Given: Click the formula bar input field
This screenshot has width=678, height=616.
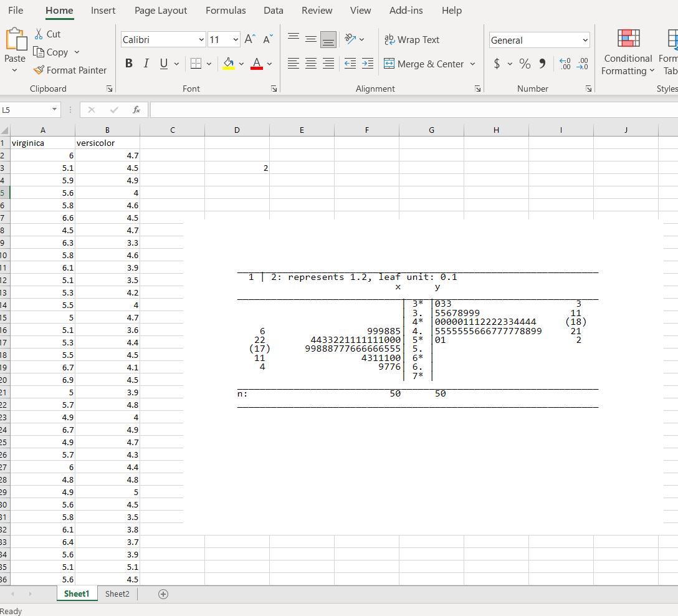Looking at the screenshot, I should 414,110.
